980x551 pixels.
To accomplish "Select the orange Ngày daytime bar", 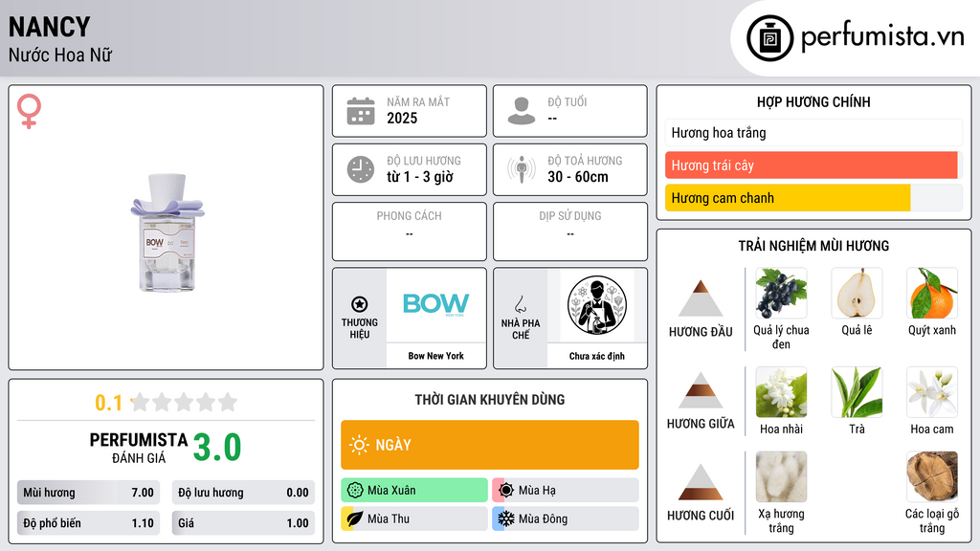I will [x=490, y=445].
